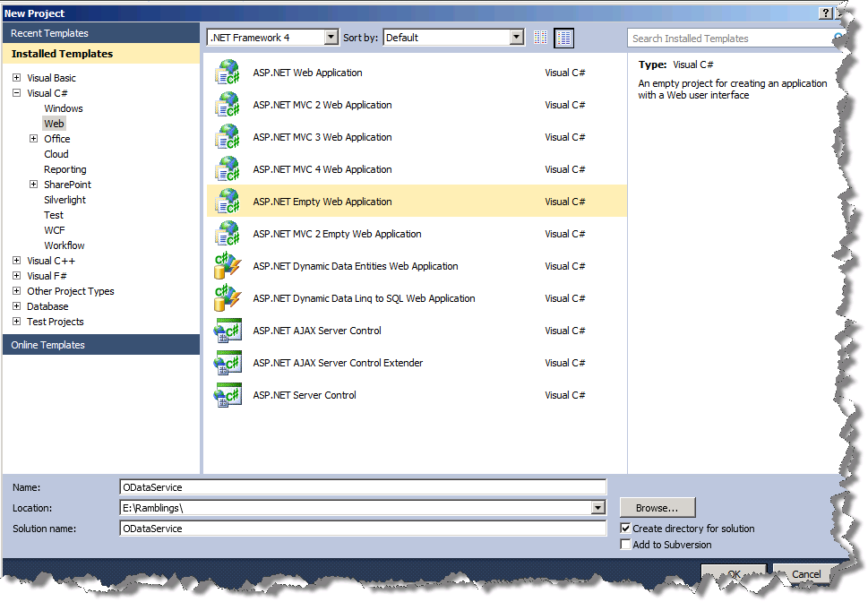Select the Cloud category

click(56, 154)
